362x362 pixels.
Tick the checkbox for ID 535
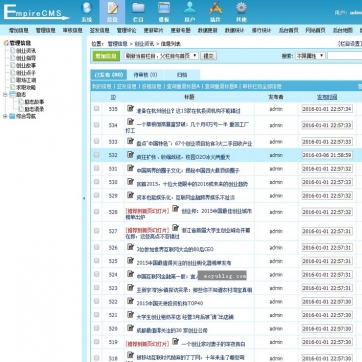97,108
